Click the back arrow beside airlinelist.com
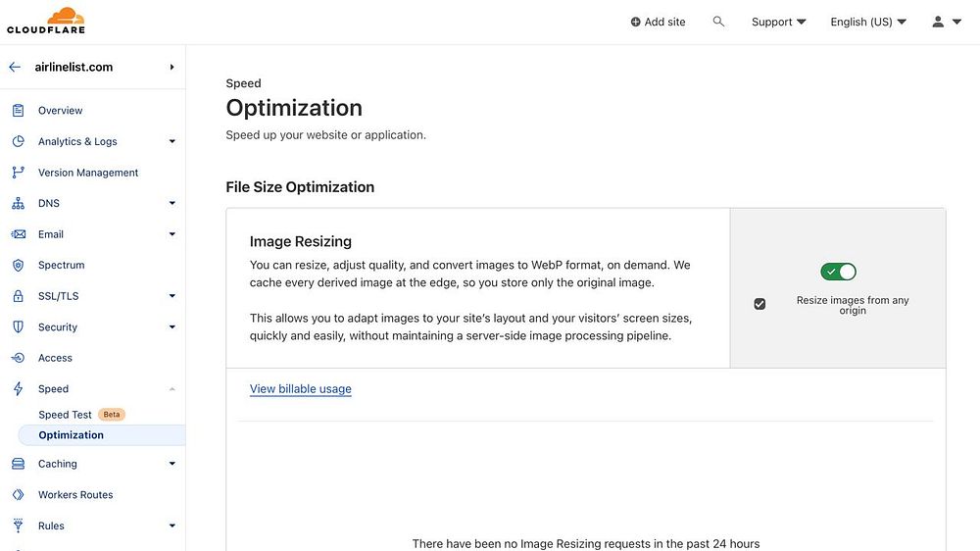Viewport: 980px width, 551px height. point(15,68)
